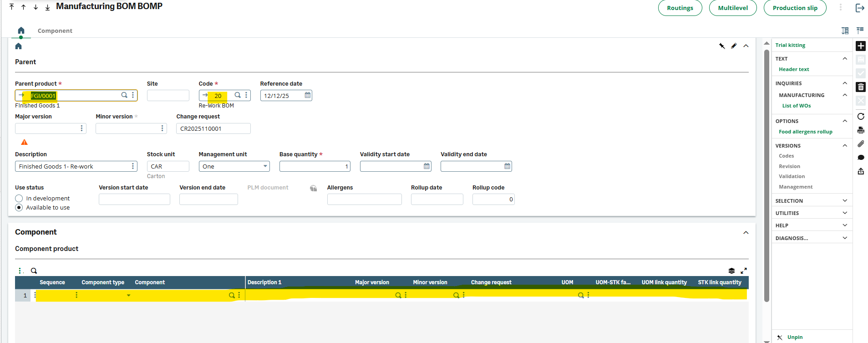The height and width of the screenshot is (343, 868).
Task: Click the export upload icon in the action bar
Action: 861,171
